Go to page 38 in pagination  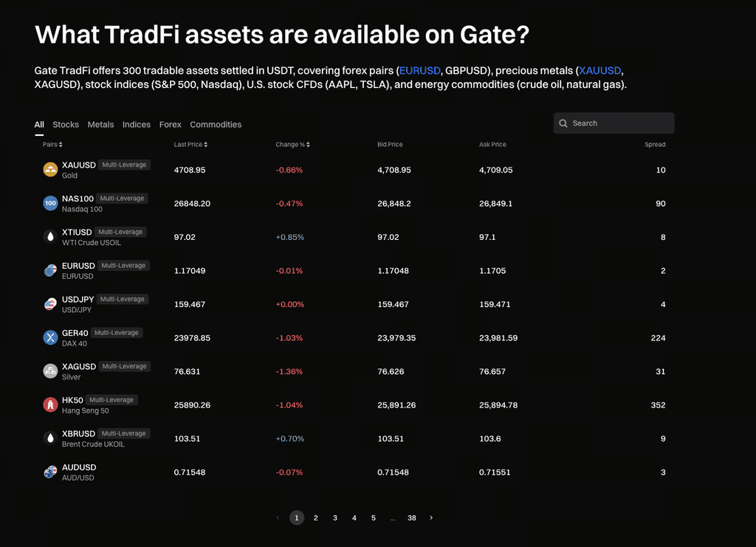coord(412,517)
